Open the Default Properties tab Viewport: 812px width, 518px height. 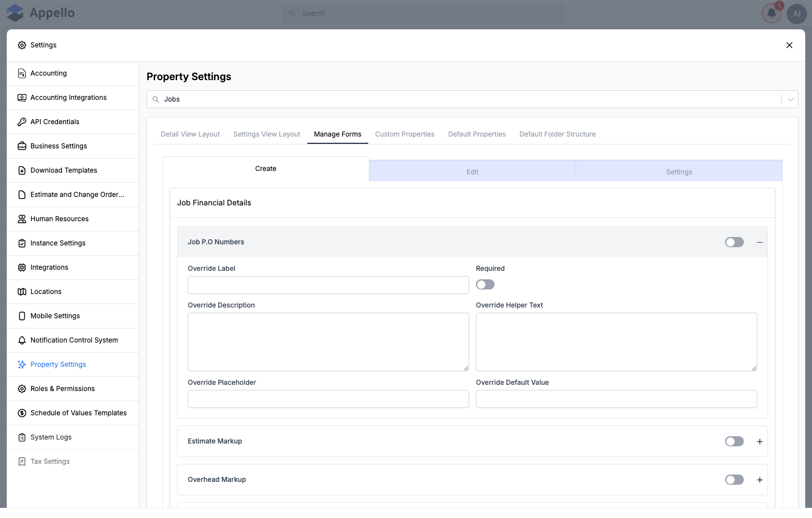477,134
